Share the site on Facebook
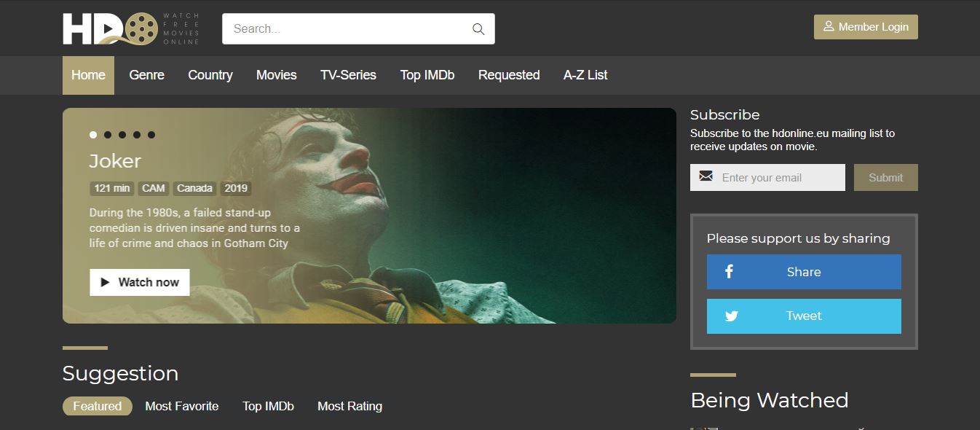The width and height of the screenshot is (980, 430). 804,272
